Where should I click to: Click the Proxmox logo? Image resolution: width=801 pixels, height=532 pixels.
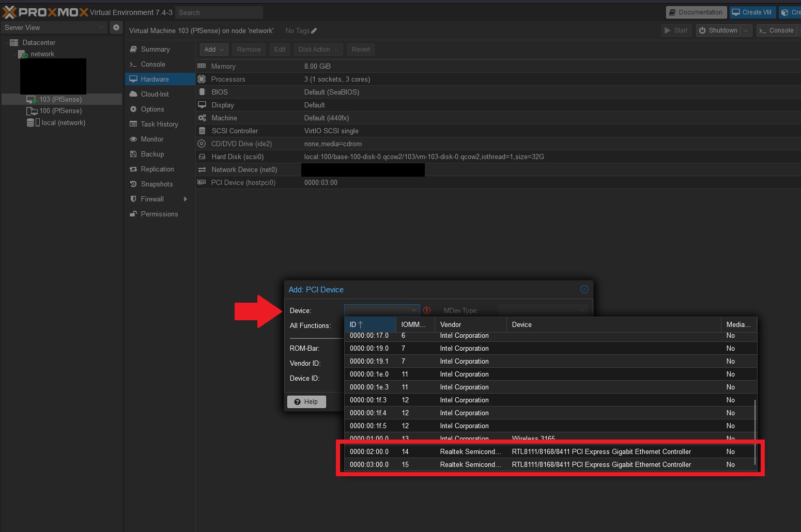click(45, 12)
